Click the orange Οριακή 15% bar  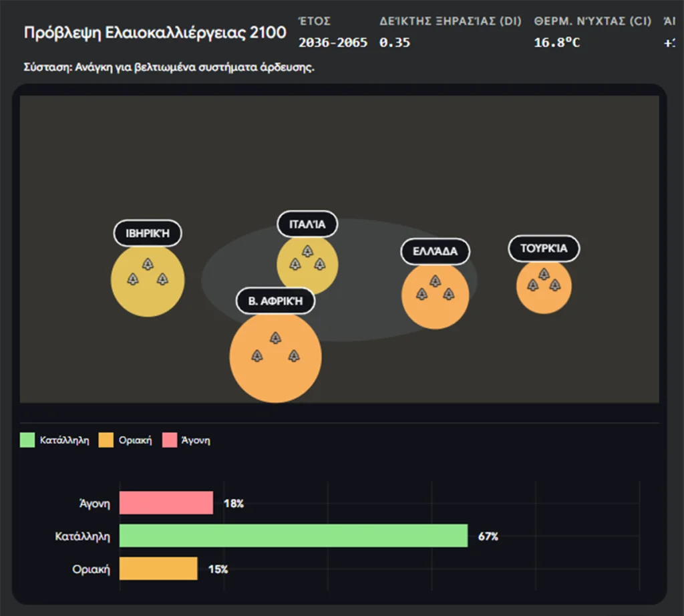tap(158, 569)
